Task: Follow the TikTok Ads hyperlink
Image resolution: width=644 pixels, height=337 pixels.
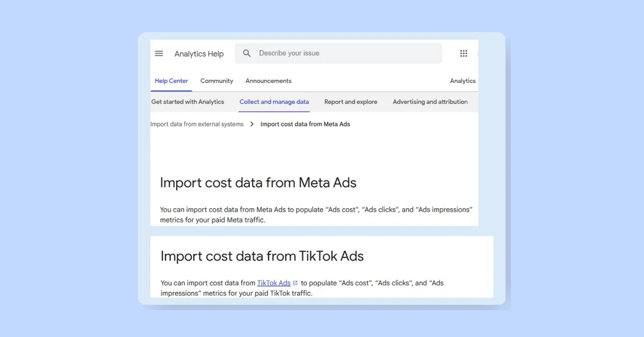Action: pos(274,283)
